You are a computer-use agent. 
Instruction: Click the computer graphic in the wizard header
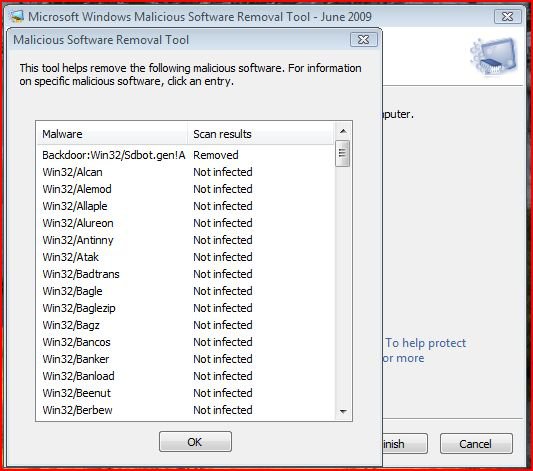point(494,56)
